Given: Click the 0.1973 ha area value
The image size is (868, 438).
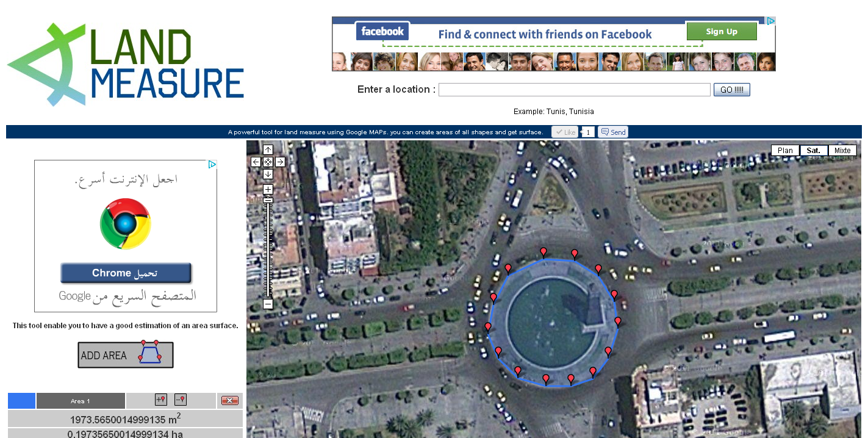Looking at the screenshot, I should 125,434.
